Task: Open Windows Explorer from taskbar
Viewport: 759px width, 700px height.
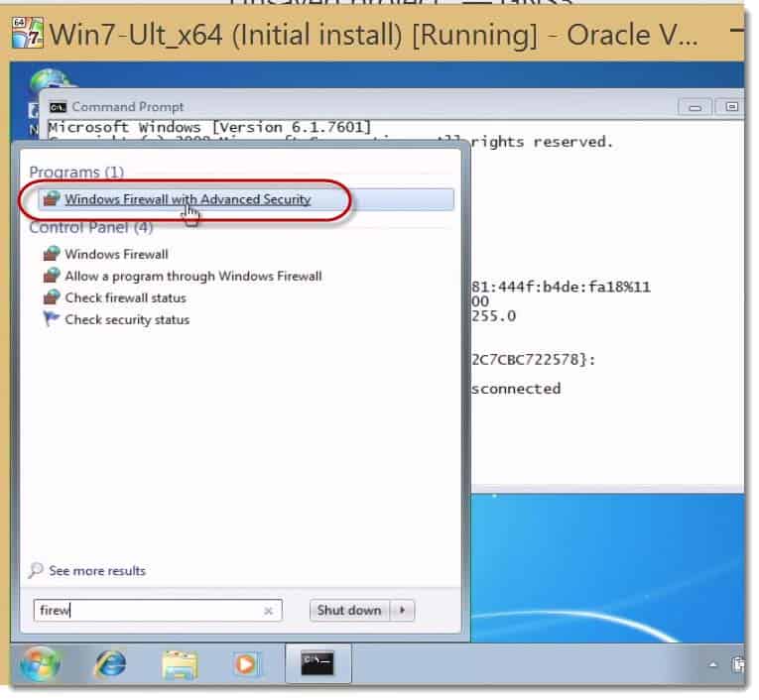Action: pos(180,664)
